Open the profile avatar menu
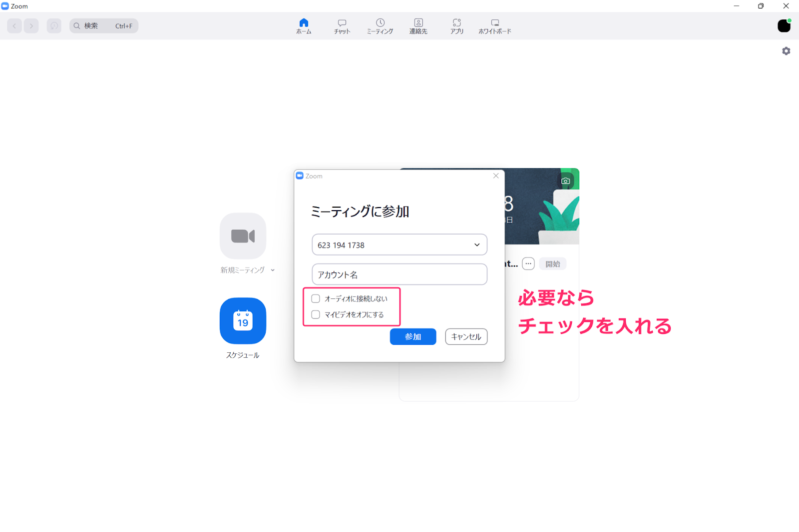The image size is (799, 532). tap(784, 26)
